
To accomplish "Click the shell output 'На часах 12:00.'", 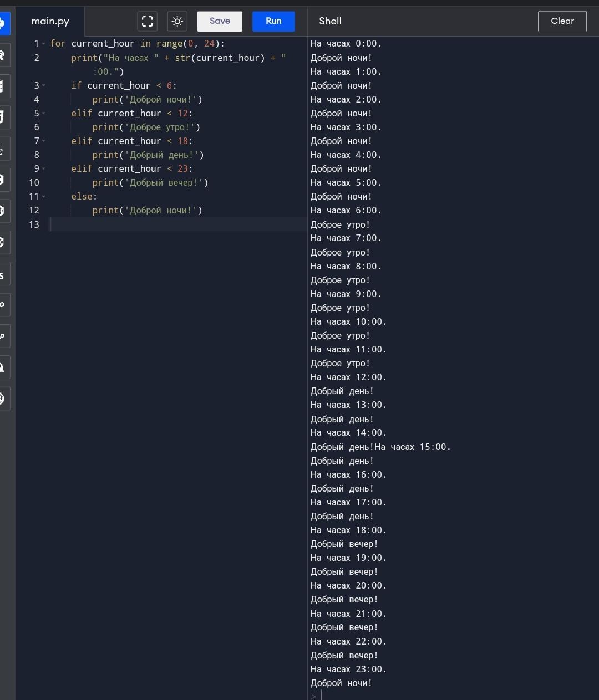I will pos(349,377).
